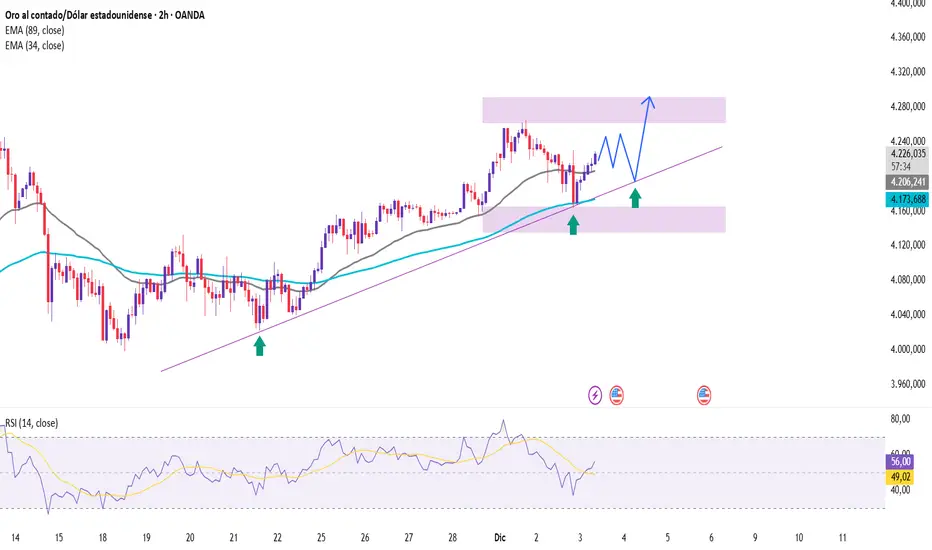Click date label 5 on time axis
This screenshot has width=932, height=550.
[x=667, y=538]
